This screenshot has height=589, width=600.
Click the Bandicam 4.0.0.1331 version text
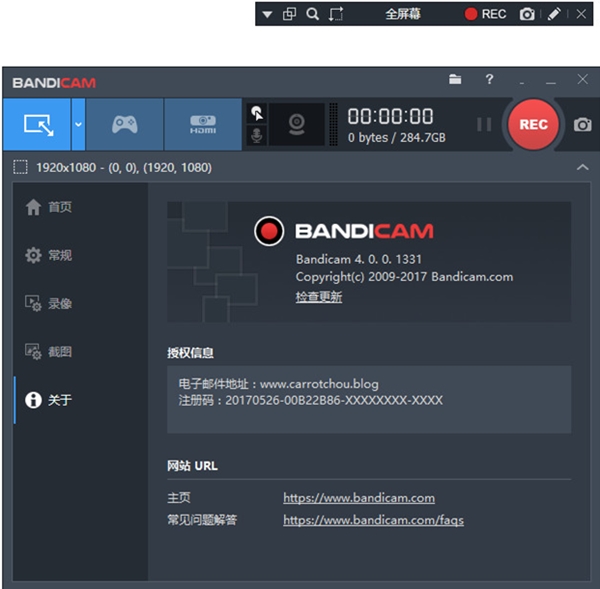pyautogui.click(x=359, y=259)
